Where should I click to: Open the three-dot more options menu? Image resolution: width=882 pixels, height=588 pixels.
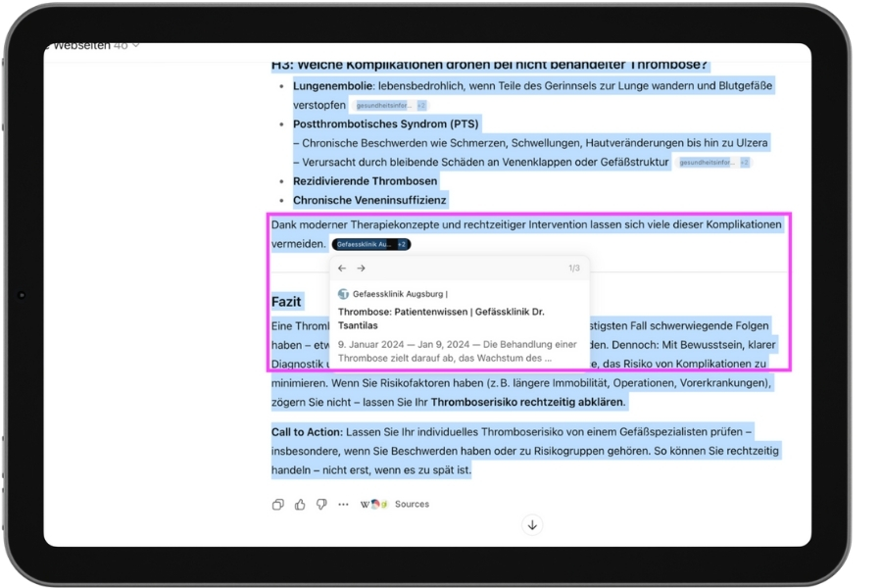point(343,505)
